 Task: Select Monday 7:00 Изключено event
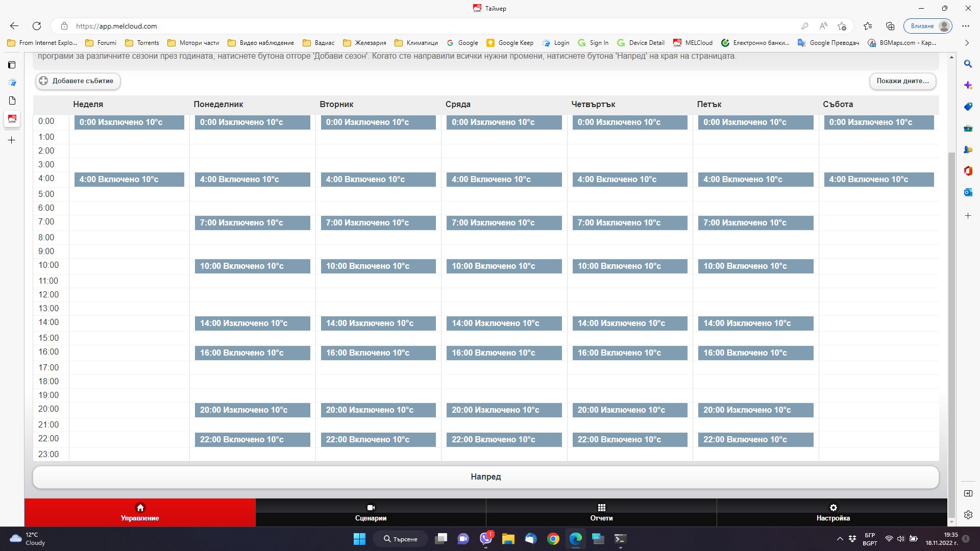[x=252, y=223]
